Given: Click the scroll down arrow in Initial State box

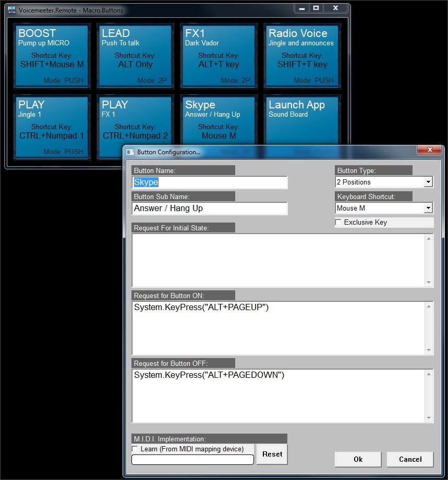Looking at the screenshot, I should (x=429, y=282).
